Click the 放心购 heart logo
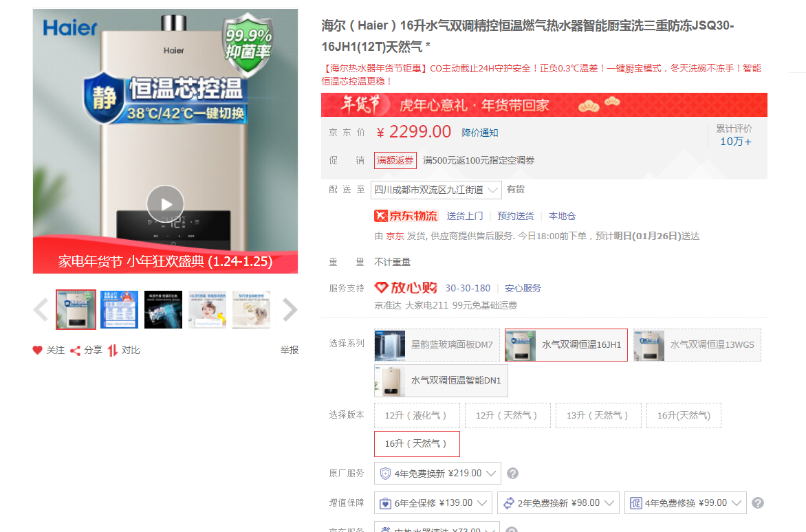 click(x=406, y=287)
